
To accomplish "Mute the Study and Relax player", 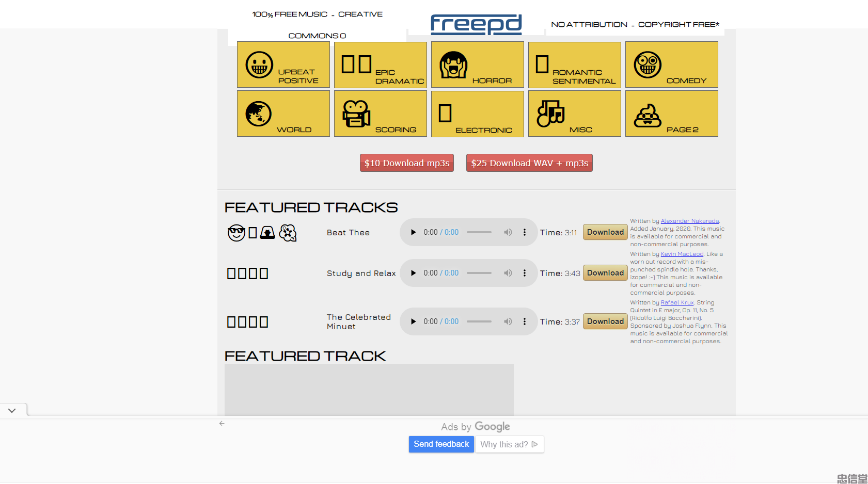I will (508, 273).
